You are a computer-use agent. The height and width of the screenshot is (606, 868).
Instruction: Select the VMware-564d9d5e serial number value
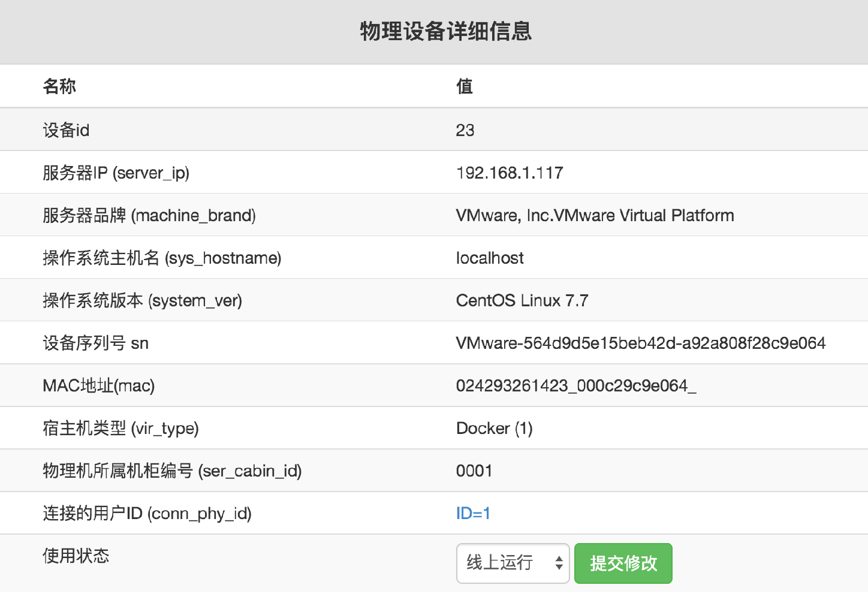click(x=641, y=343)
